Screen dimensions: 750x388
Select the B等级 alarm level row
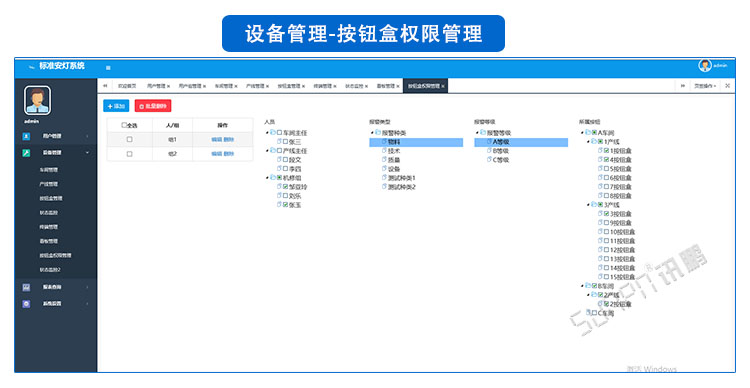(x=521, y=151)
